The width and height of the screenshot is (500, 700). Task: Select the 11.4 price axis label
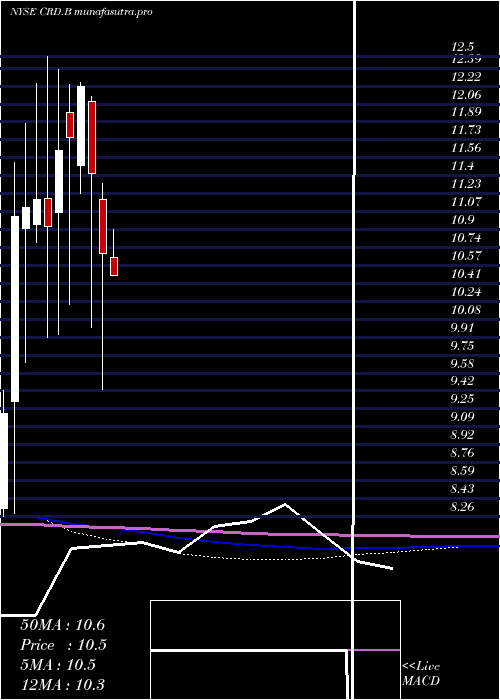pyautogui.click(x=462, y=166)
